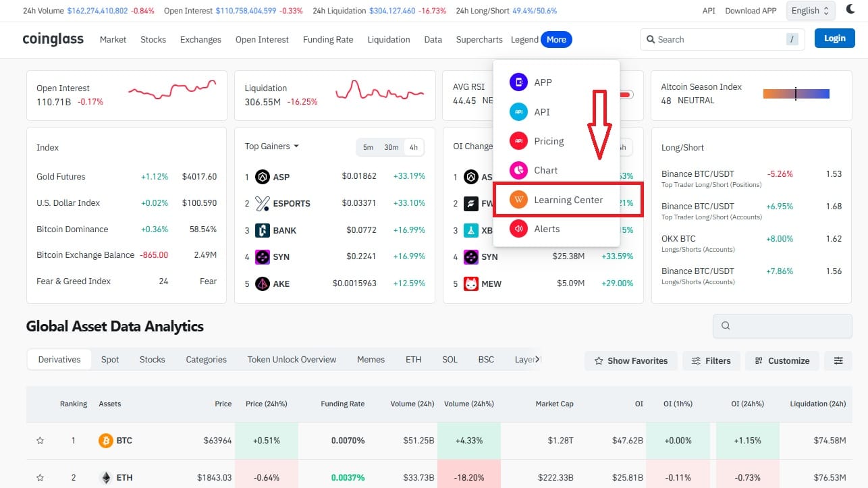The height and width of the screenshot is (488, 868).
Task: Click the BTC coin logo in table
Action: [106, 441]
